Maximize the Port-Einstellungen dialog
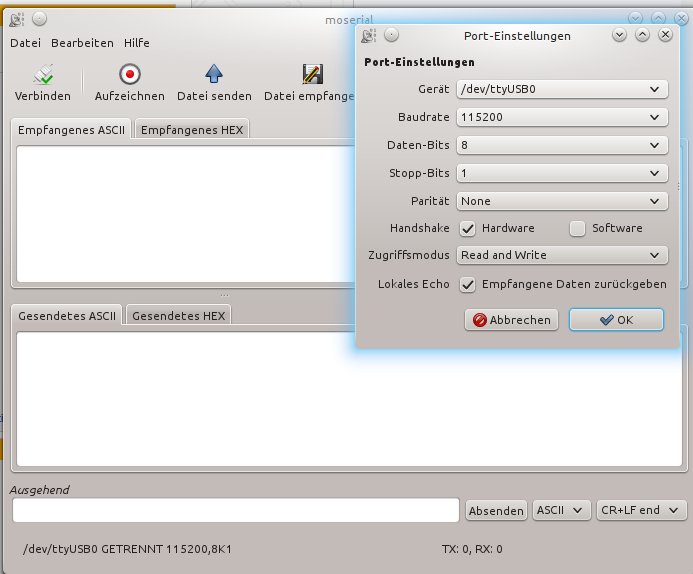Viewport: 693px width, 574px height. pos(642,34)
